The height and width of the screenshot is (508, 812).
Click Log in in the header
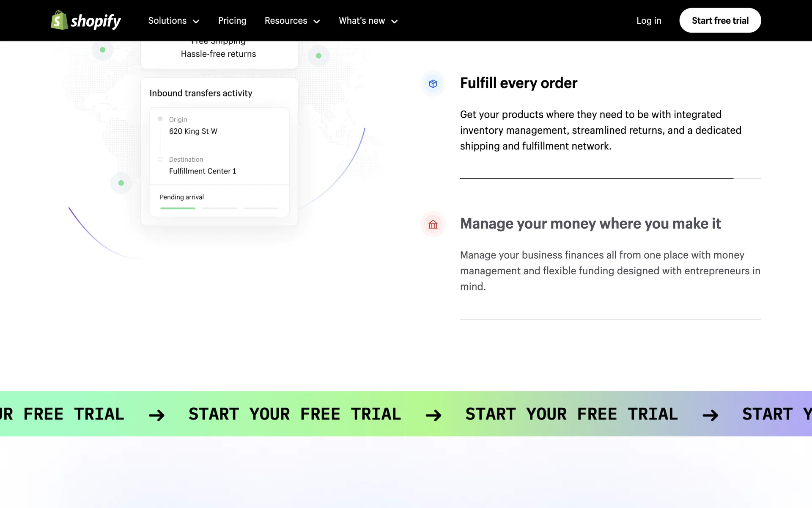coord(648,21)
